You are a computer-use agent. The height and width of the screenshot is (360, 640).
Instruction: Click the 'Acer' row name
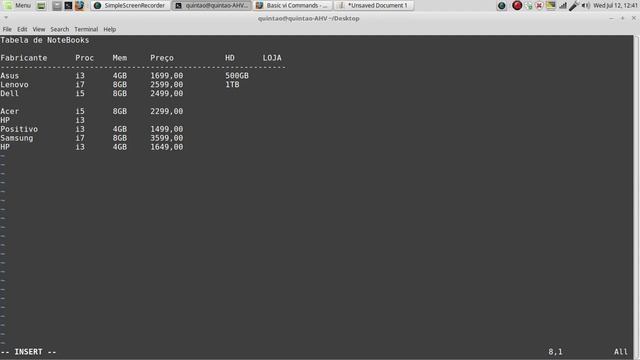coord(10,111)
